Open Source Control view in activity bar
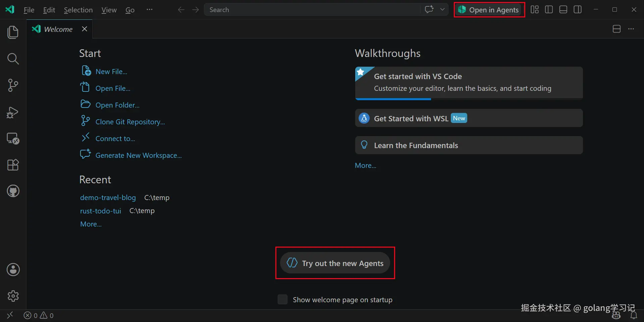The image size is (644, 322). [x=13, y=85]
